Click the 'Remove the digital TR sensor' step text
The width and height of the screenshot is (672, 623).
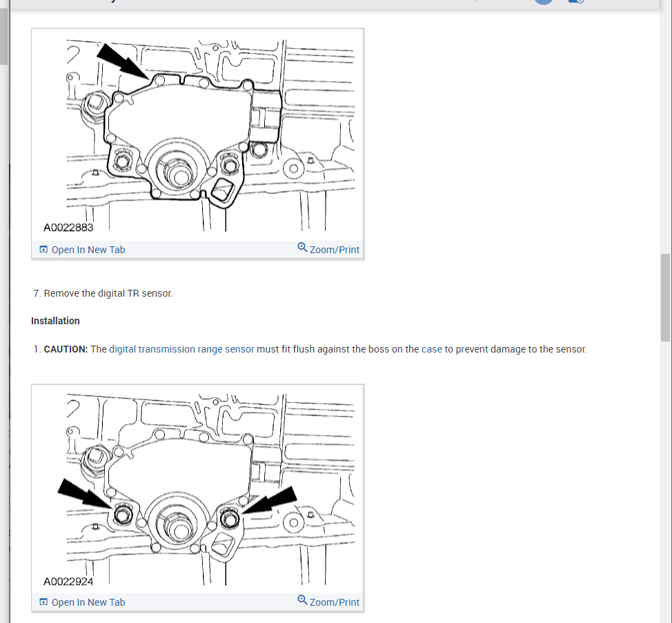tap(108, 293)
